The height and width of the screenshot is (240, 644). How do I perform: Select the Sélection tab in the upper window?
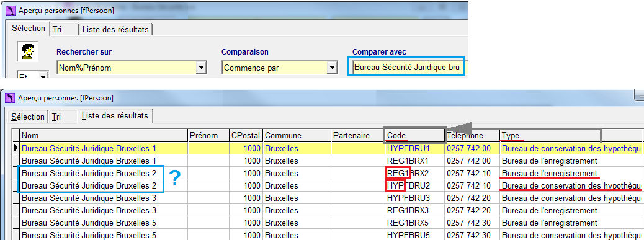coord(29,29)
